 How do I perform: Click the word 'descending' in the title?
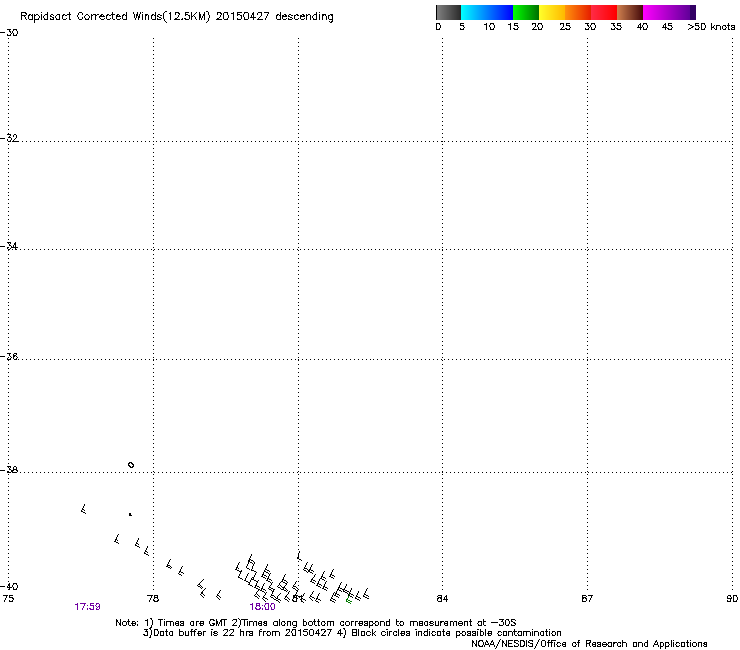(x=304, y=17)
